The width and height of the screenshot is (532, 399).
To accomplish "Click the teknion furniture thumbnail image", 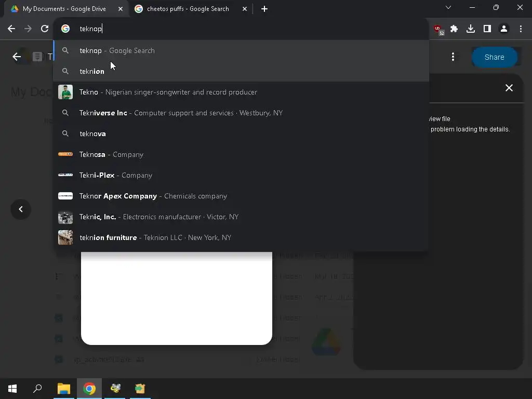I will coord(65,237).
